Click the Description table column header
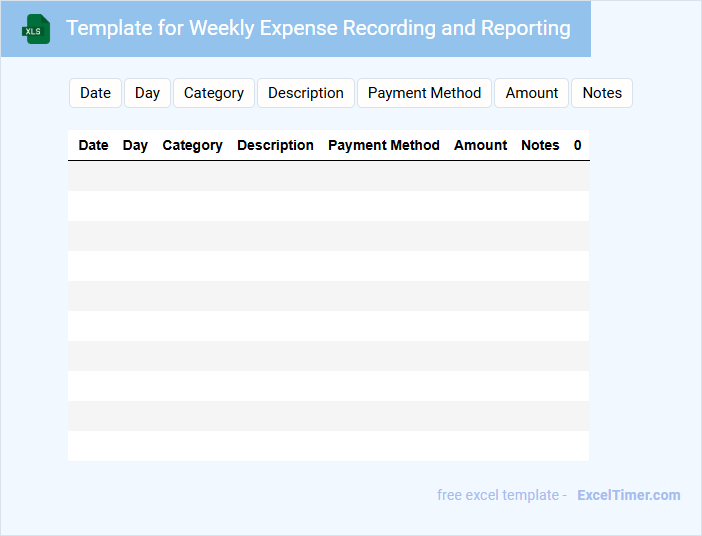 pos(275,145)
